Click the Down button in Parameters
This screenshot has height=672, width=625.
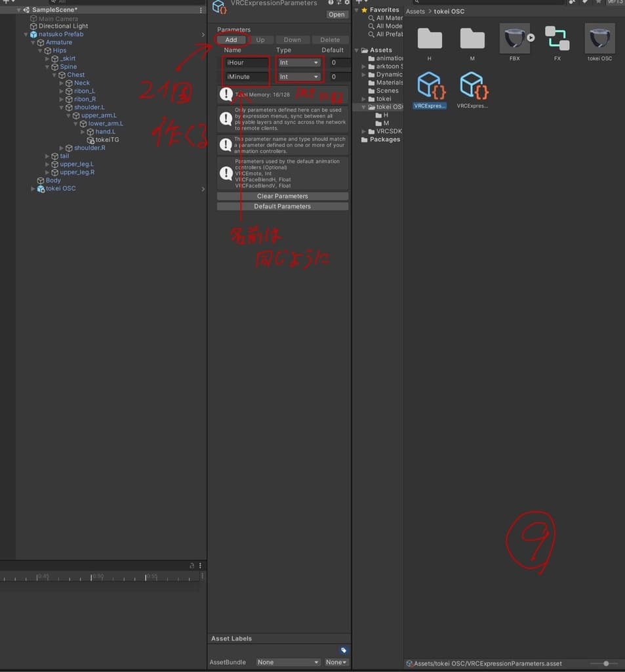[x=292, y=40]
